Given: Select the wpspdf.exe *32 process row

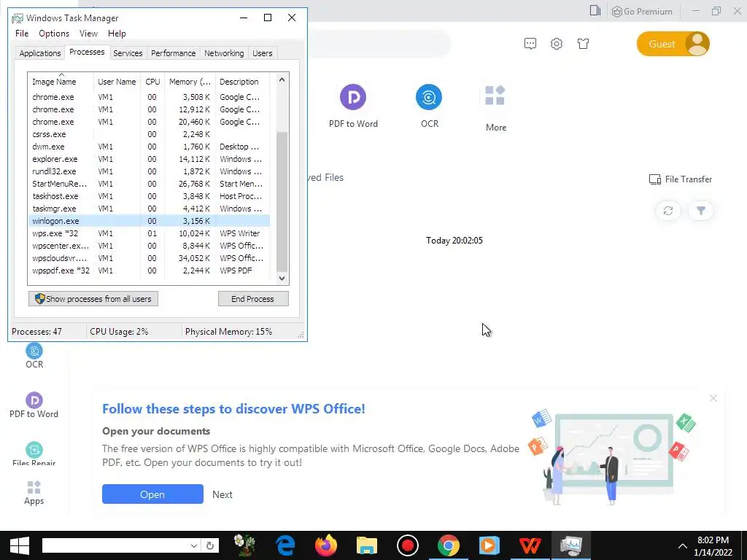Looking at the screenshot, I should tap(149, 271).
